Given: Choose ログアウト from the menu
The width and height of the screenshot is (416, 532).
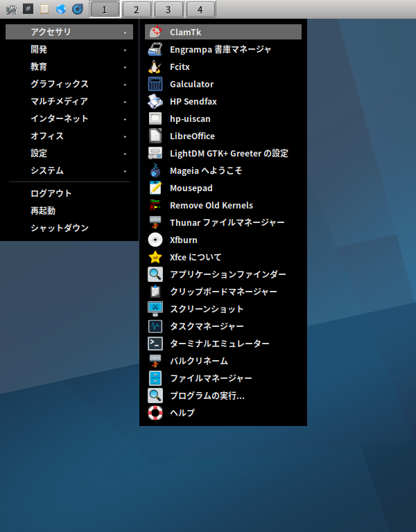Looking at the screenshot, I should [69, 193].
